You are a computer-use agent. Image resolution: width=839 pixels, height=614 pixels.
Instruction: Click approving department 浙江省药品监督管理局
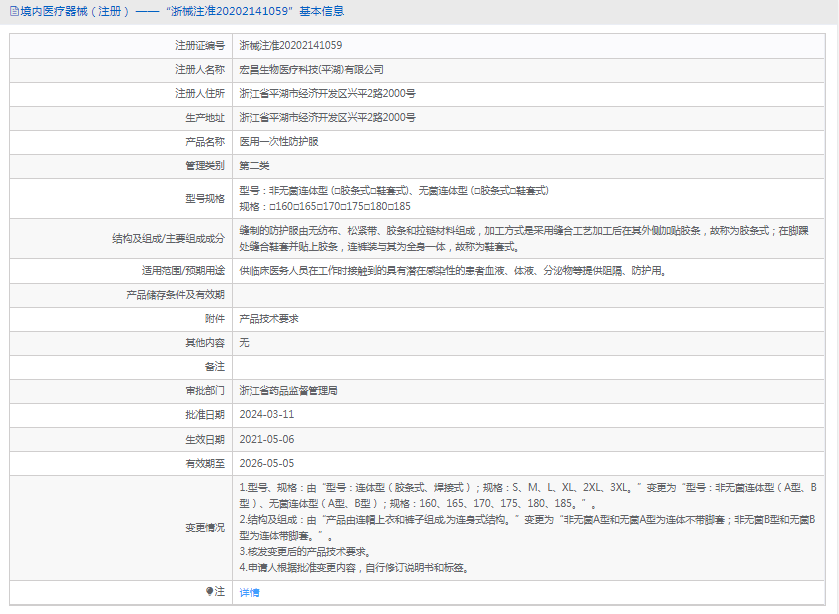pyautogui.click(x=288, y=391)
